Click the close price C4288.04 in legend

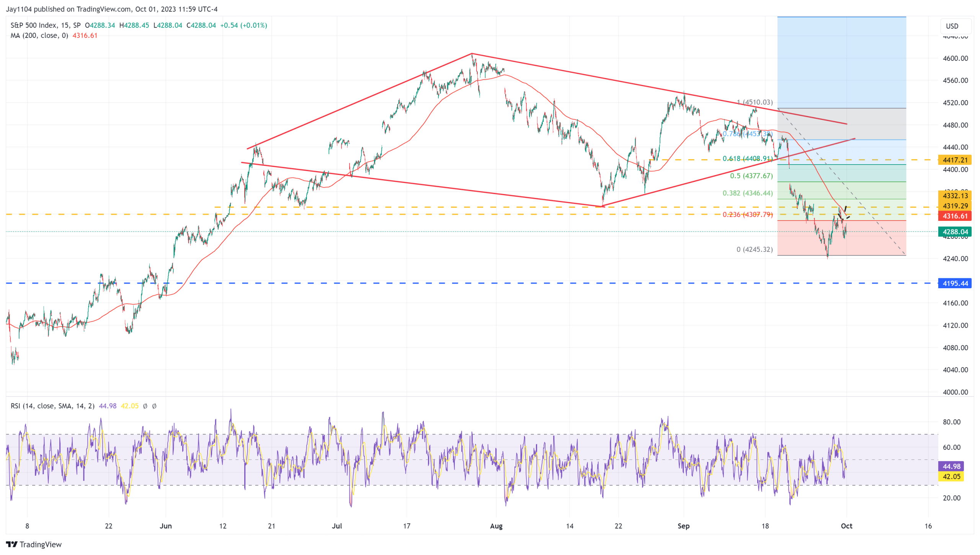click(201, 25)
